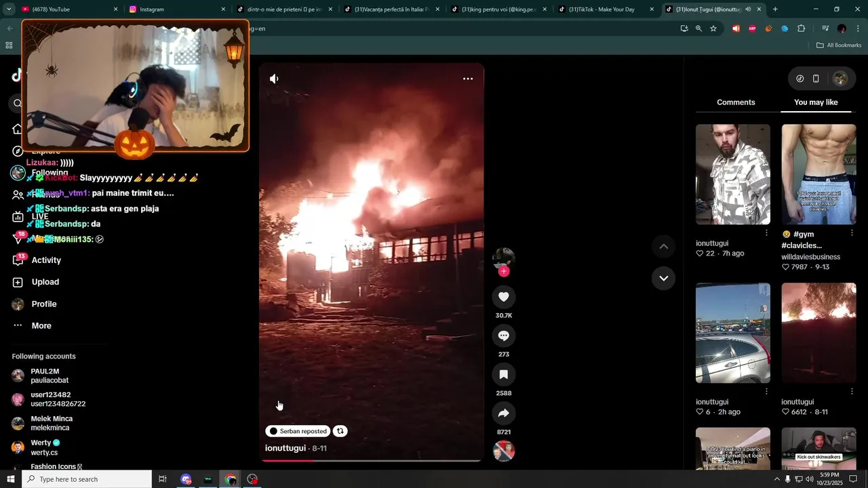
Task: Open the orange acorn extension icon
Action: tap(768, 28)
